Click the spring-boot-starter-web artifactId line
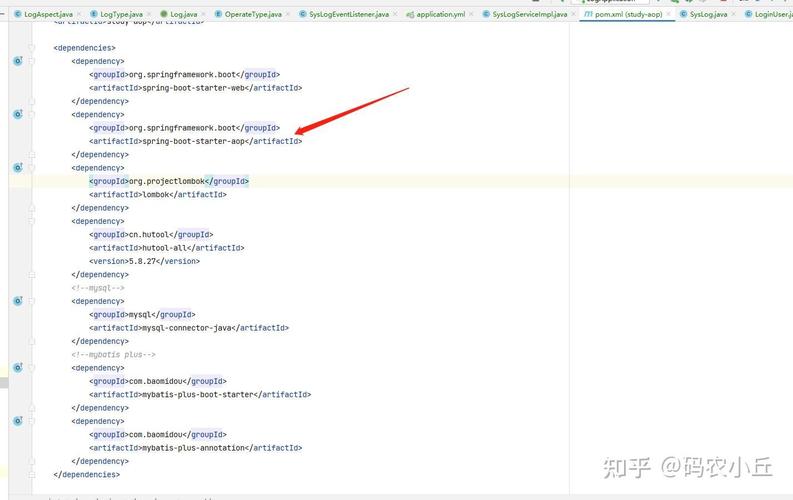The width and height of the screenshot is (793, 500). pyautogui.click(x=195, y=88)
